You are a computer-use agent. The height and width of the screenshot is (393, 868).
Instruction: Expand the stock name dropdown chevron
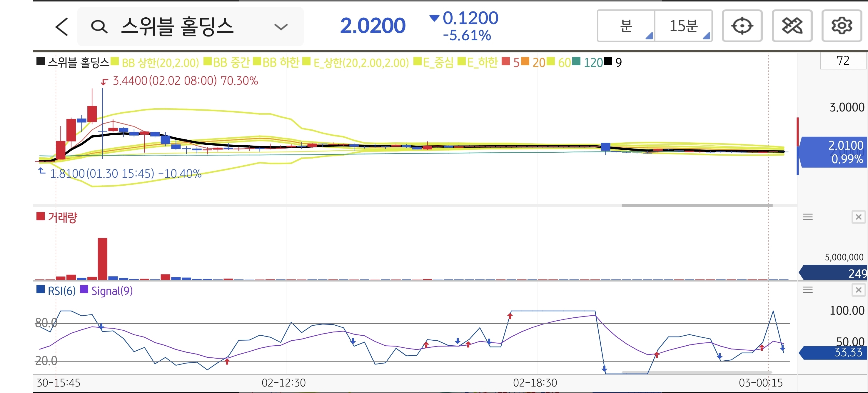(281, 27)
